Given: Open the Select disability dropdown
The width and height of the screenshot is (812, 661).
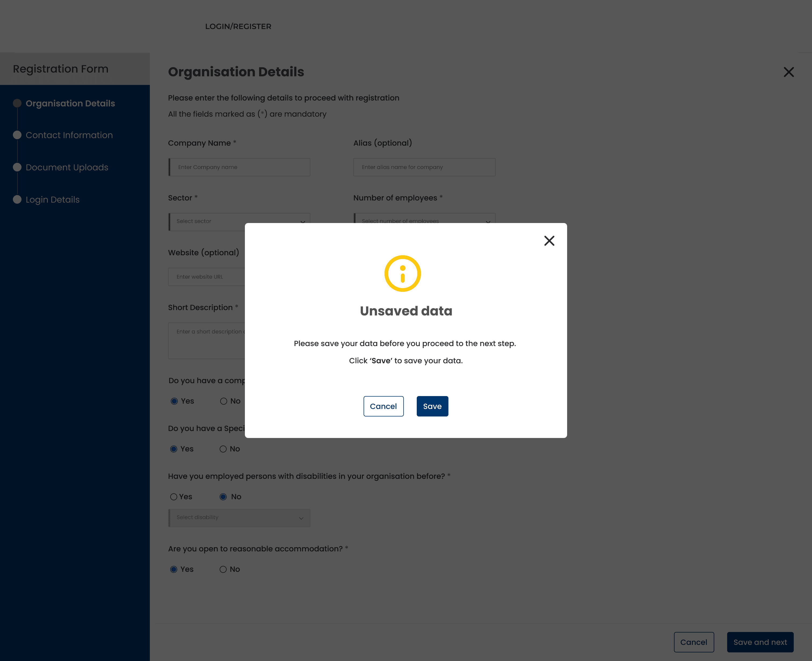Looking at the screenshot, I should pyautogui.click(x=239, y=518).
